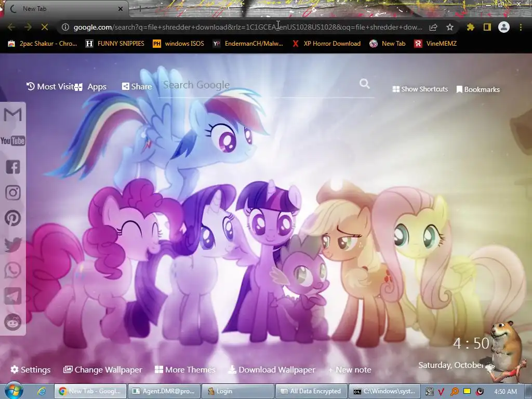Click the 4 : 50 clock widget
Image resolution: width=532 pixels, height=399 pixels.
[x=471, y=343]
